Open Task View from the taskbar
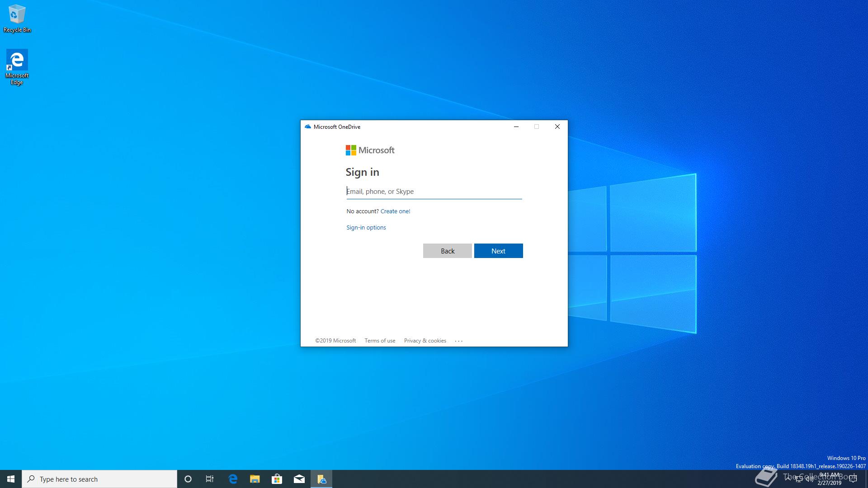The image size is (868, 488). click(x=210, y=479)
